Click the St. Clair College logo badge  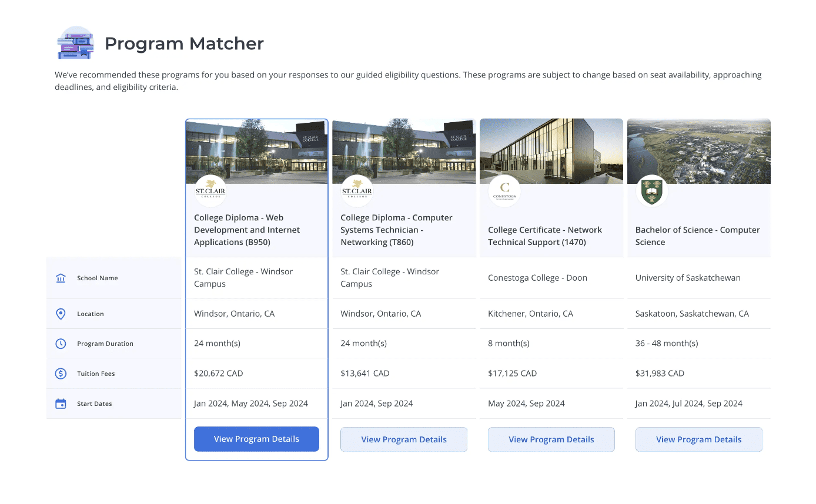pos(210,191)
